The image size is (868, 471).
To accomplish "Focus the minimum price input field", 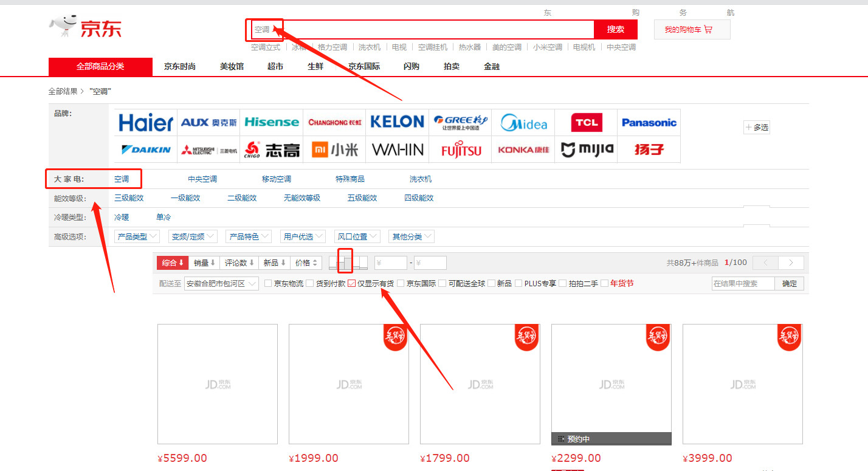I will [391, 263].
